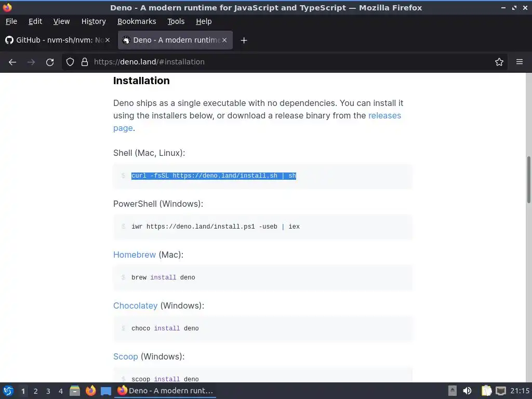Follow the releases page link
532x399 pixels.
(x=384, y=116)
